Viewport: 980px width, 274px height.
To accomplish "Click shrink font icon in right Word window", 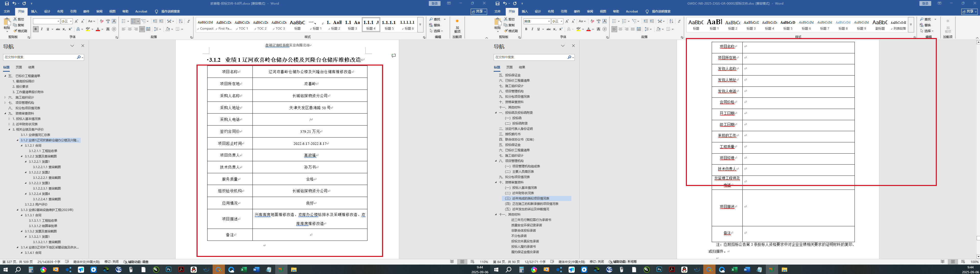I will 573,21.
